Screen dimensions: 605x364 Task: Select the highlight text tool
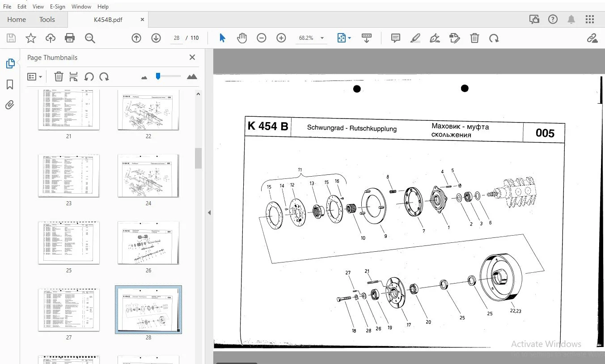tap(415, 38)
